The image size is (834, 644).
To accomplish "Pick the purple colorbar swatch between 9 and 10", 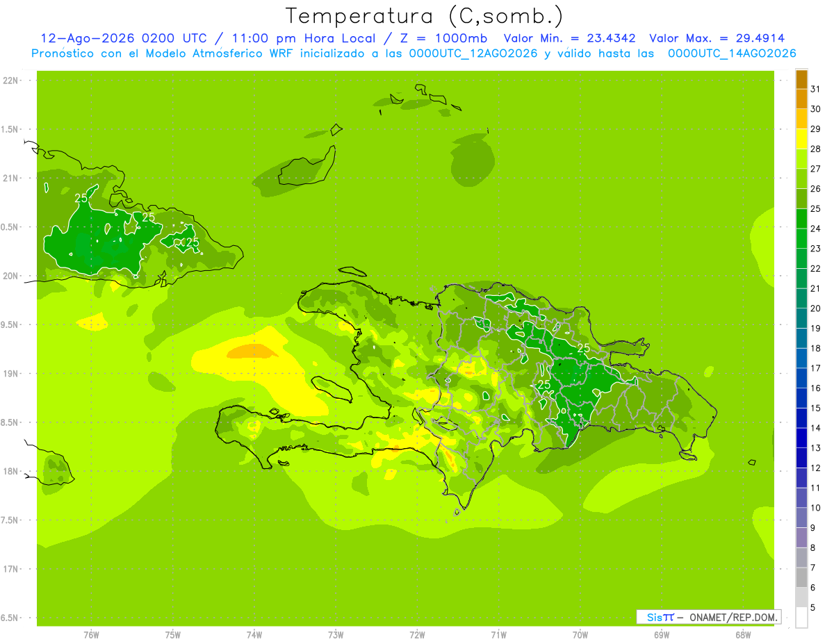I will (801, 518).
